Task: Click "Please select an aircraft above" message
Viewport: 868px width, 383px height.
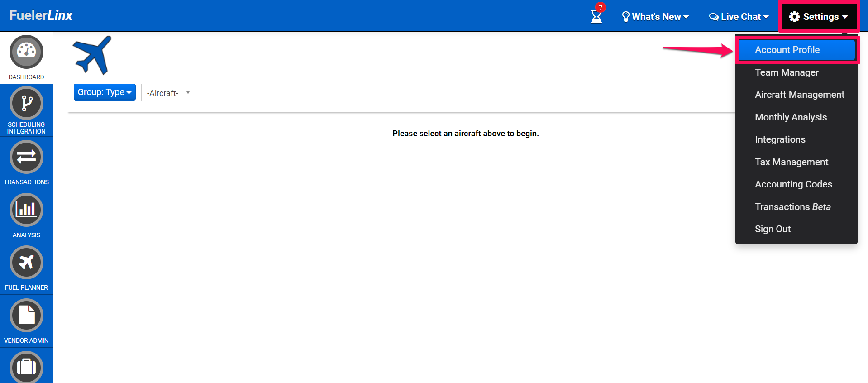Action: [466, 134]
